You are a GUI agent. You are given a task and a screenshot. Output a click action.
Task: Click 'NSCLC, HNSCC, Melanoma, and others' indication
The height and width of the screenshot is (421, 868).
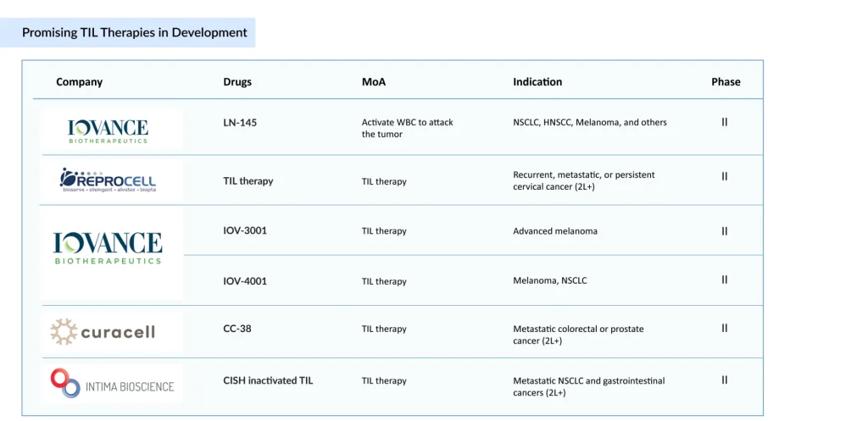coord(590,123)
